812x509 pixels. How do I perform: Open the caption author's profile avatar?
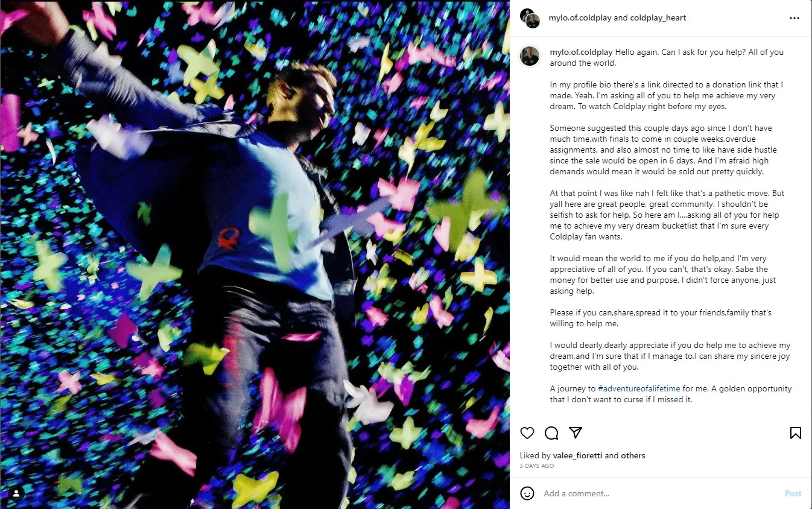coord(530,56)
